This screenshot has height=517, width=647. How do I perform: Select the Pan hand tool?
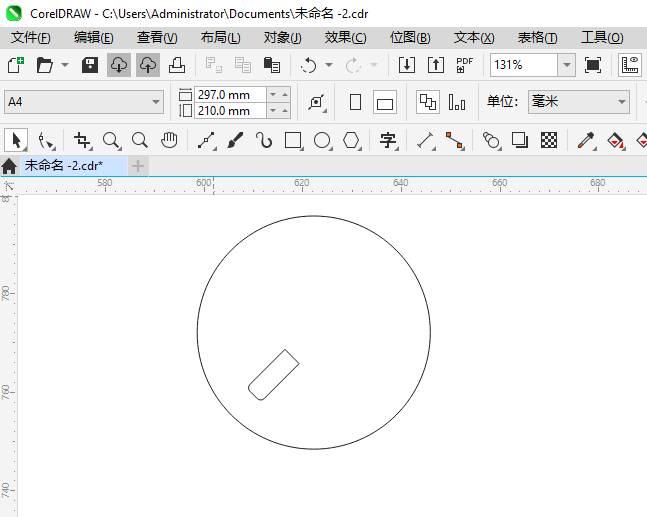(169, 140)
